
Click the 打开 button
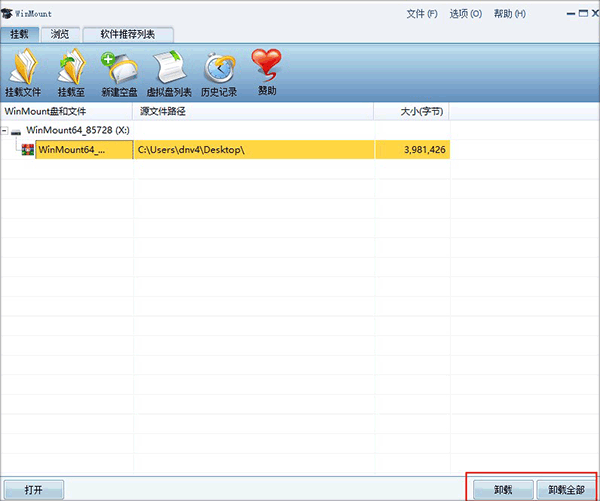(33, 490)
